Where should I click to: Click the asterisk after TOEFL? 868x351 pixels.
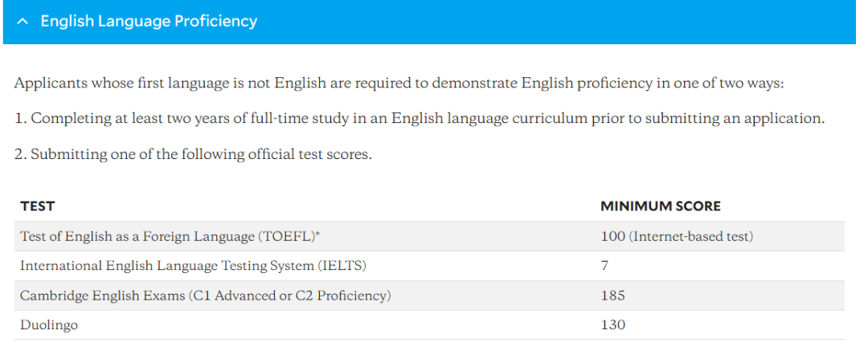(318, 235)
